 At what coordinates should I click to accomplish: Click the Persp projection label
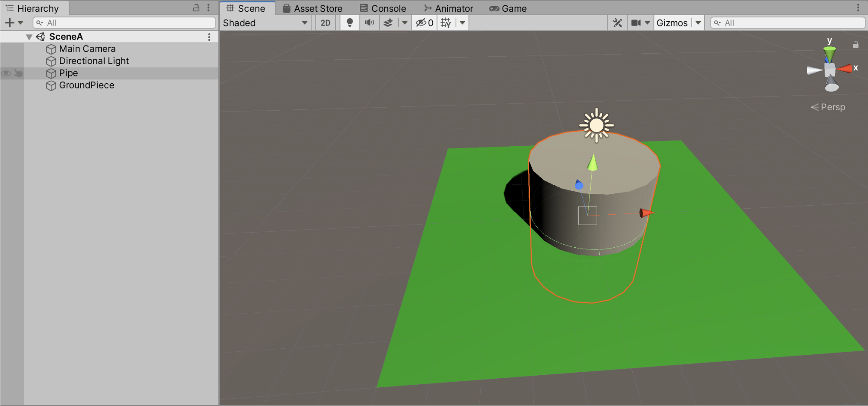coord(828,107)
